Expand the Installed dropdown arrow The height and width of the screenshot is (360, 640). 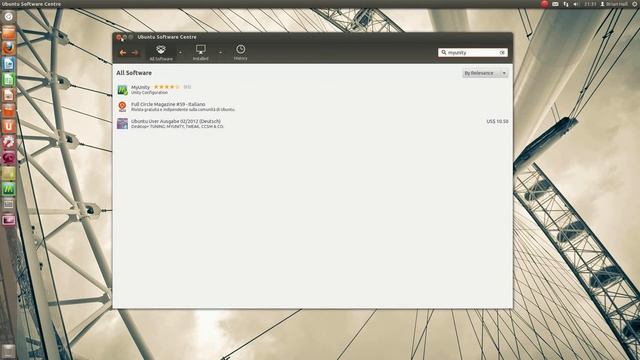pyautogui.click(x=220, y=53)
